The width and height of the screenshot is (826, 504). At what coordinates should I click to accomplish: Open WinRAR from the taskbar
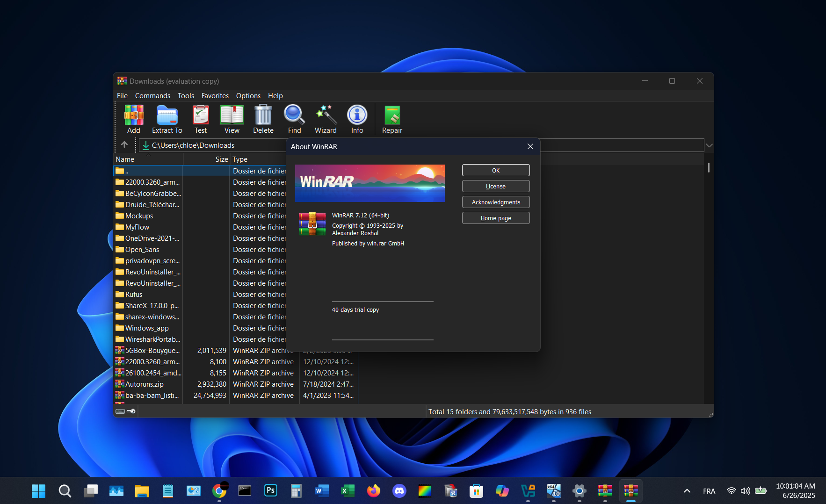coord(630,491)
